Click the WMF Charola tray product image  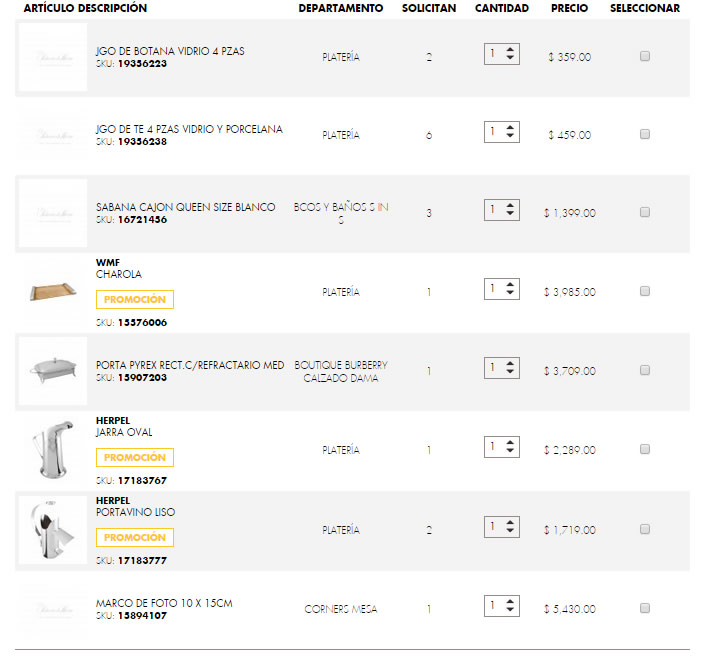[53, 292]
